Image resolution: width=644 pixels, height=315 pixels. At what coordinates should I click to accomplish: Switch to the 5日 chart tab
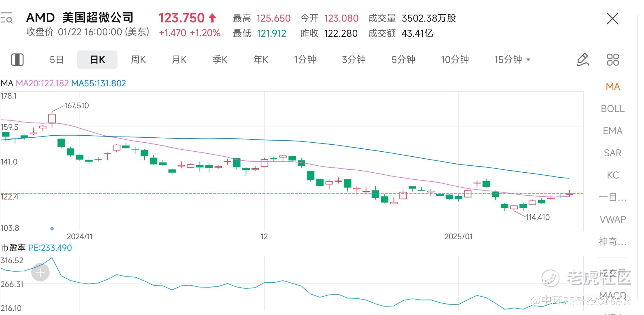[57, 60]
